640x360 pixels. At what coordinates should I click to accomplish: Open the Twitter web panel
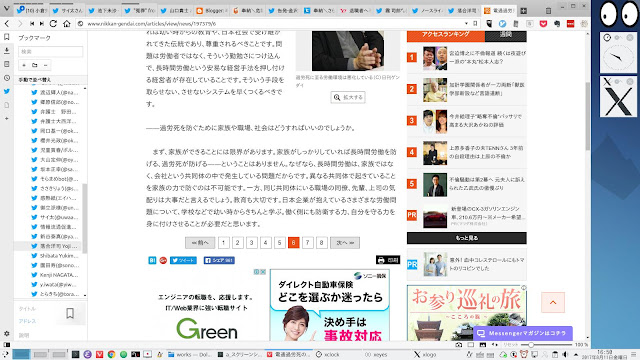point(7,91)
